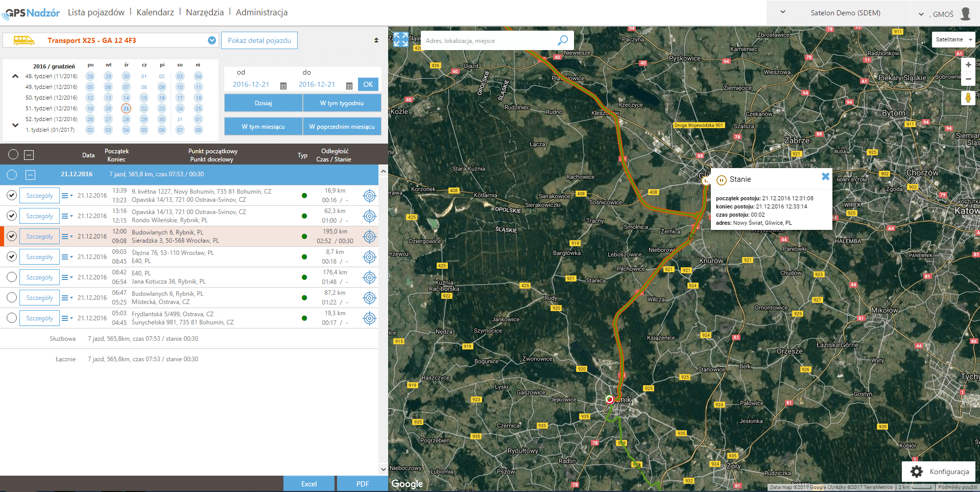Open the Lista pojazdów menu

tap(96, 12)
